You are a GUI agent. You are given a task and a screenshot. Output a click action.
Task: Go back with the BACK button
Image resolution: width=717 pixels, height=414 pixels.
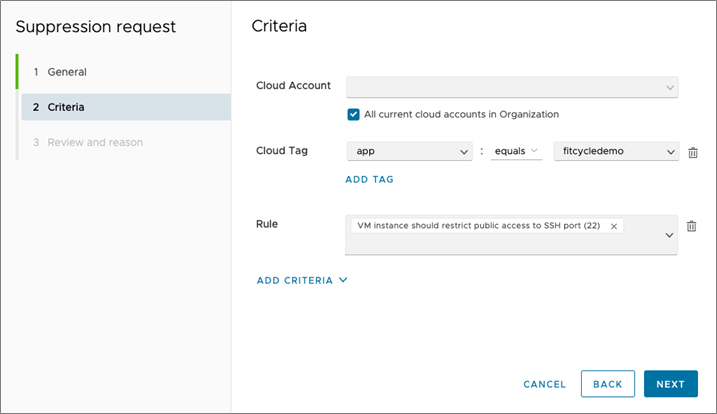point(608,384)
